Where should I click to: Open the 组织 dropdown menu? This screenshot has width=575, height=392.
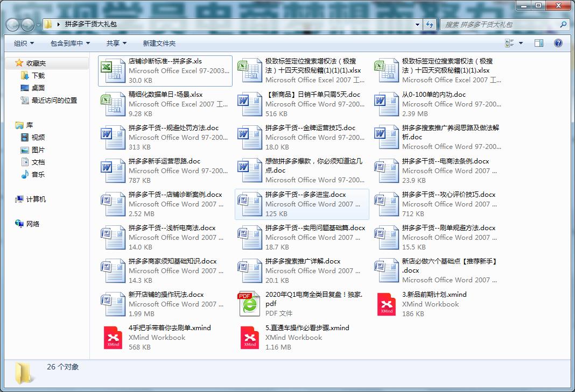[24, 43]
